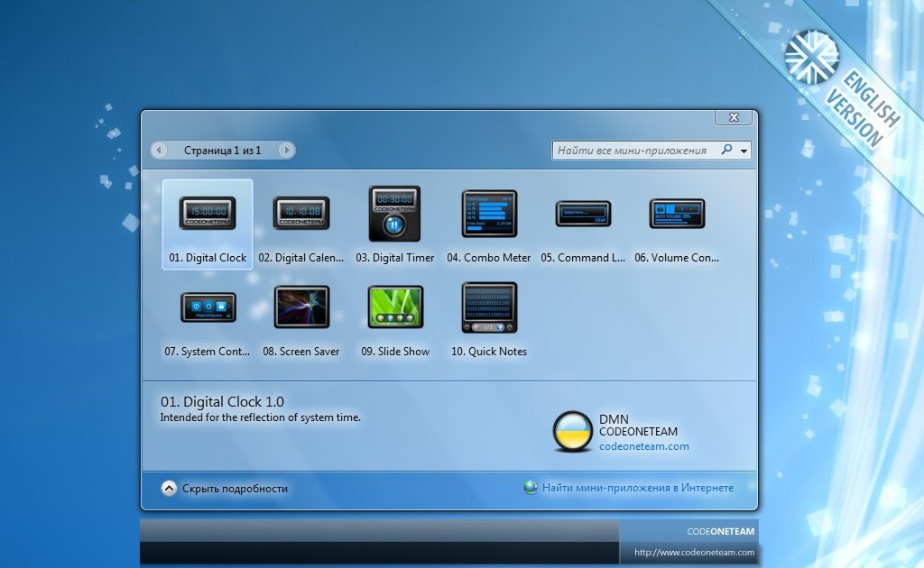Select the Quick Notes gadget icon
Image resolution: width=924 pixels, height=568 pixels.
[x=488, y=307]
